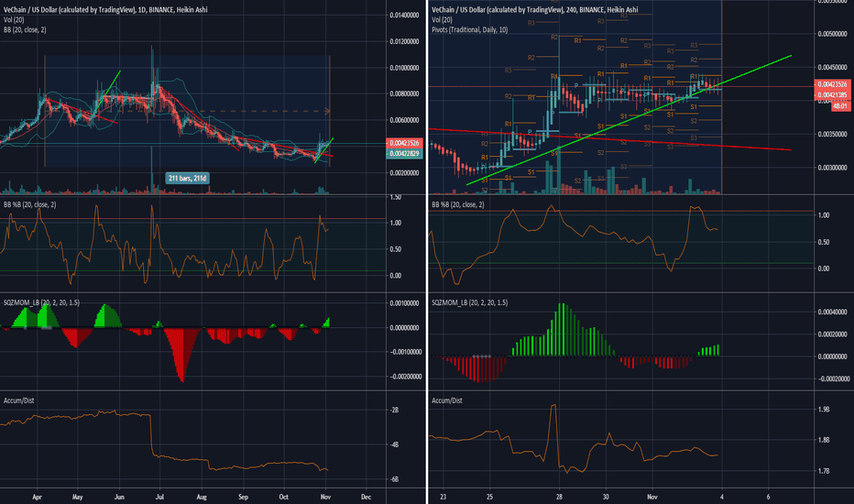This screenshot has width=854, height=504.
Task: Click the 0.00800000 price axis value
Action: pos(405,93)
